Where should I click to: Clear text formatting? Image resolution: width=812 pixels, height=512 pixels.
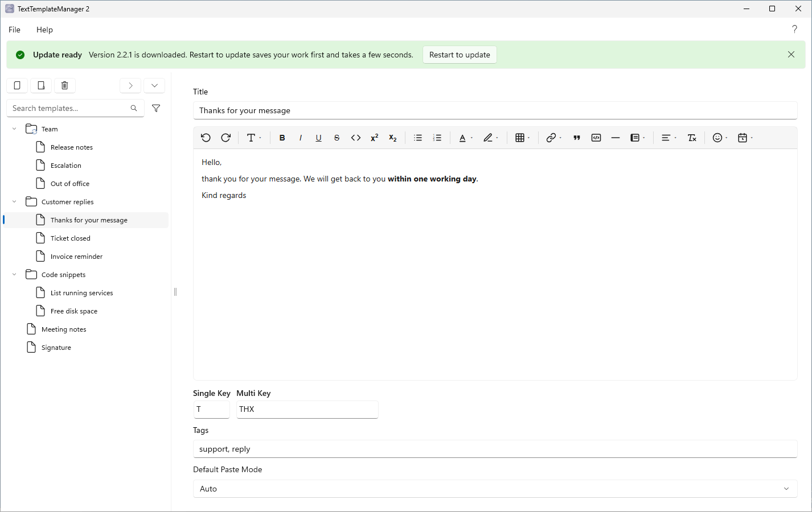(692, 138)
